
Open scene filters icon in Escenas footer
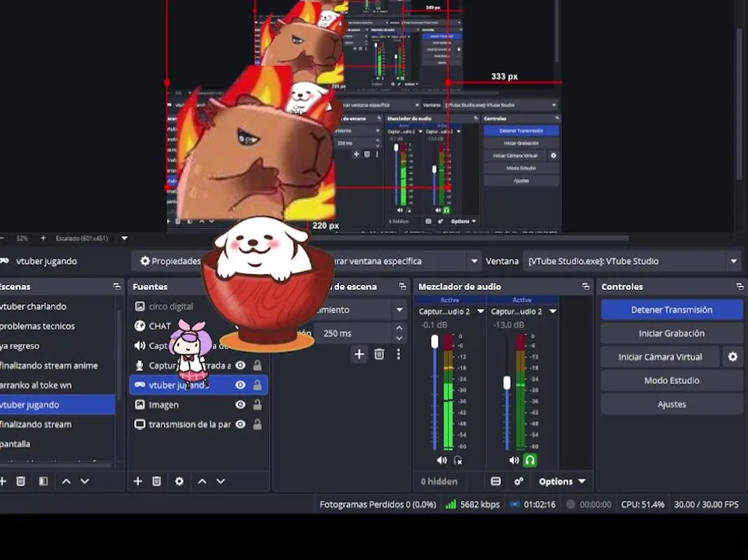click(x=44, y=481)
